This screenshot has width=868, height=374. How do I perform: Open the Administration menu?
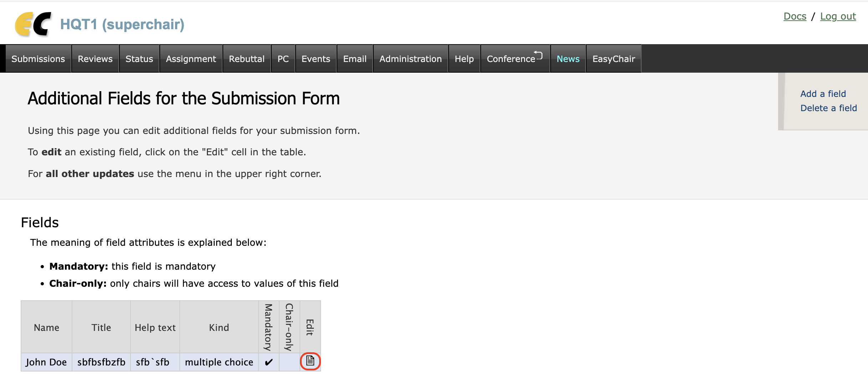pyautogui.click(x=410, y=59)
